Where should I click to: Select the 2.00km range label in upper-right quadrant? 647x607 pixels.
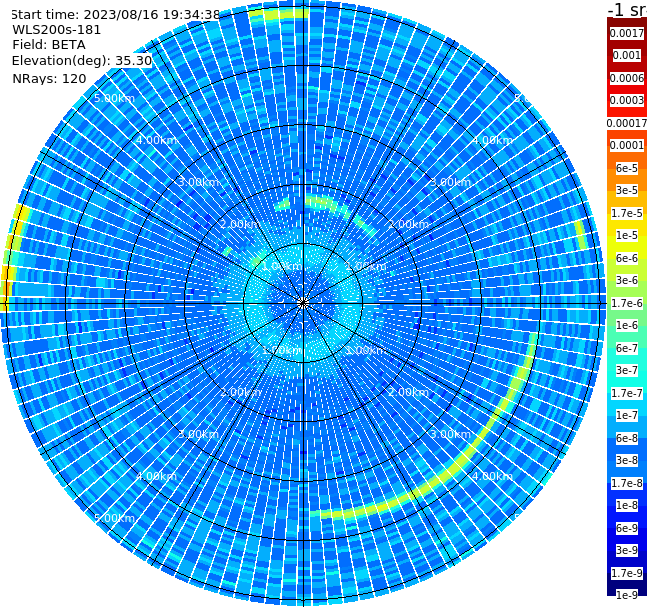tap(408, 224)
